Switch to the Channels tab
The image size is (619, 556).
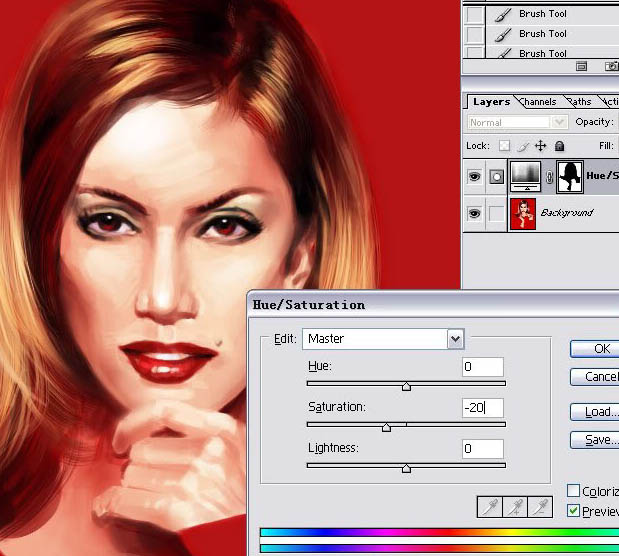tap(538, 102)
